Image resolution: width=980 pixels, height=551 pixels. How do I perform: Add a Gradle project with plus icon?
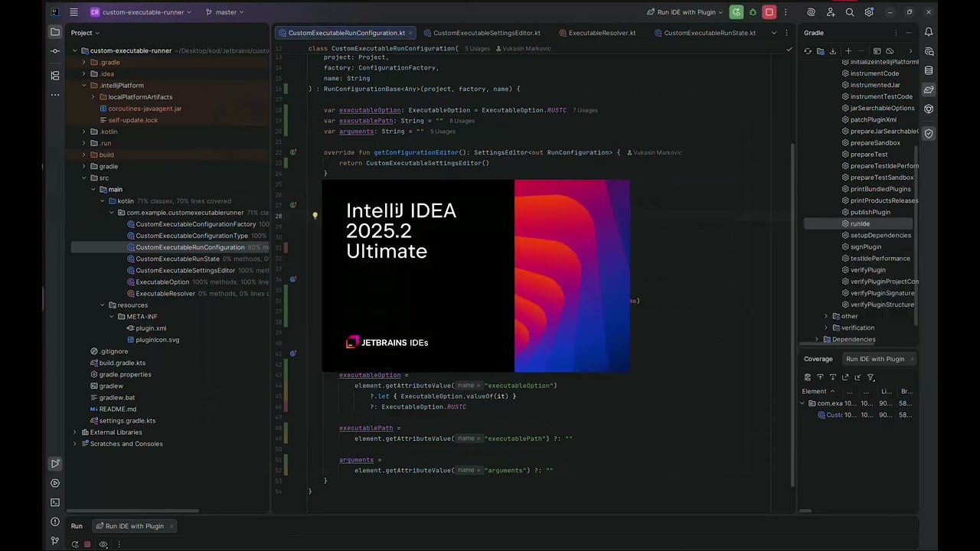pyautogui.click(x=848, y=51)
